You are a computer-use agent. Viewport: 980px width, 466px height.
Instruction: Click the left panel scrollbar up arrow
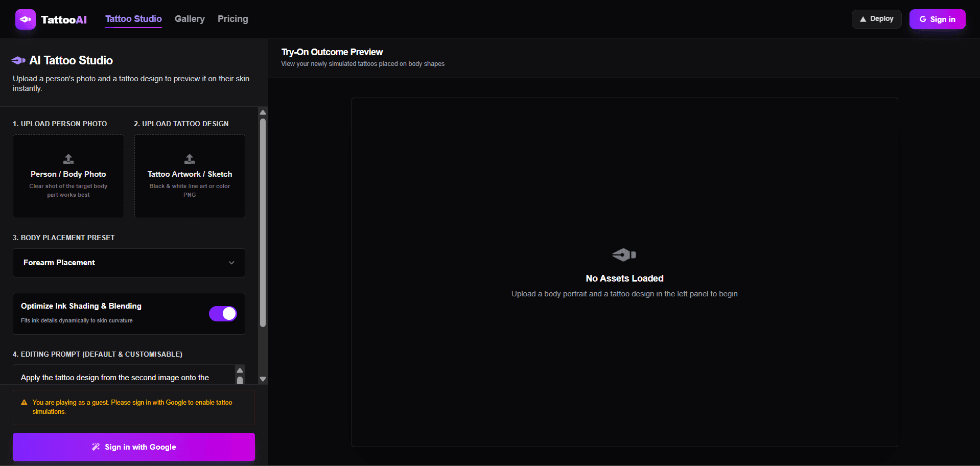click(x=263, y=112)
